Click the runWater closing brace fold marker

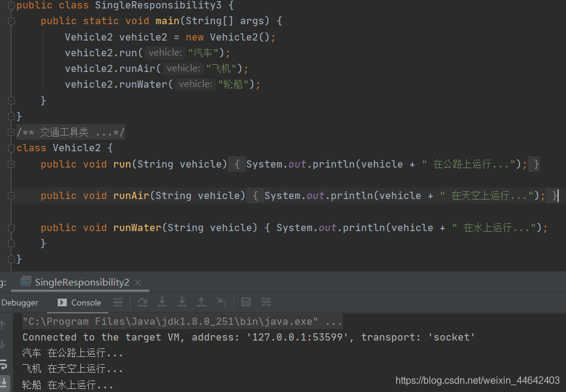11,243
